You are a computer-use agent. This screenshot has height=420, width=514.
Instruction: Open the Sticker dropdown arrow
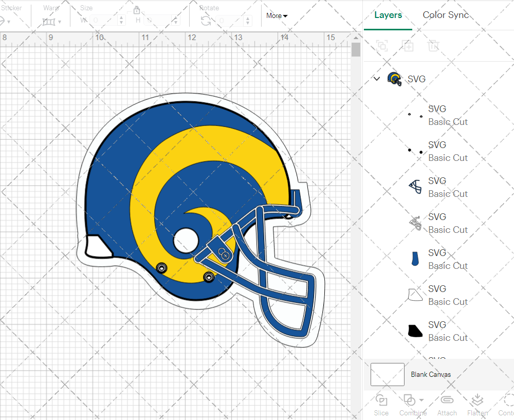pyautogui.click(x=9, y=22)
